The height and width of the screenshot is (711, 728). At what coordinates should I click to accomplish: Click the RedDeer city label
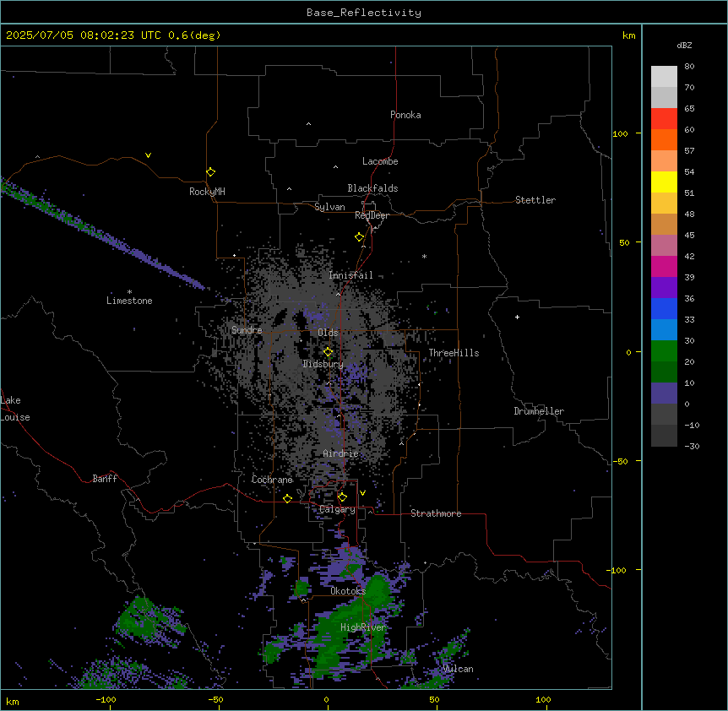pos(372,215)
